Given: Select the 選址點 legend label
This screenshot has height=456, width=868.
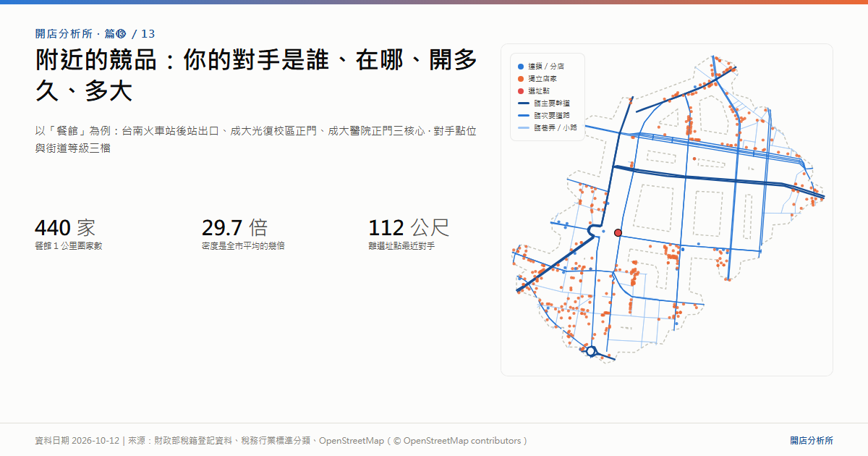Looking at the screenshot, I should click(x=539, y=90).
